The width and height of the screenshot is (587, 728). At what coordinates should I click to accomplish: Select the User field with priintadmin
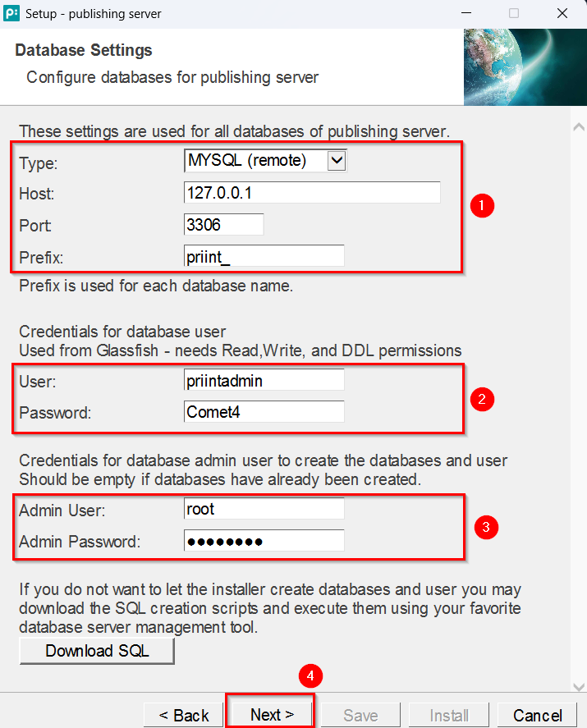click(264, 380)
